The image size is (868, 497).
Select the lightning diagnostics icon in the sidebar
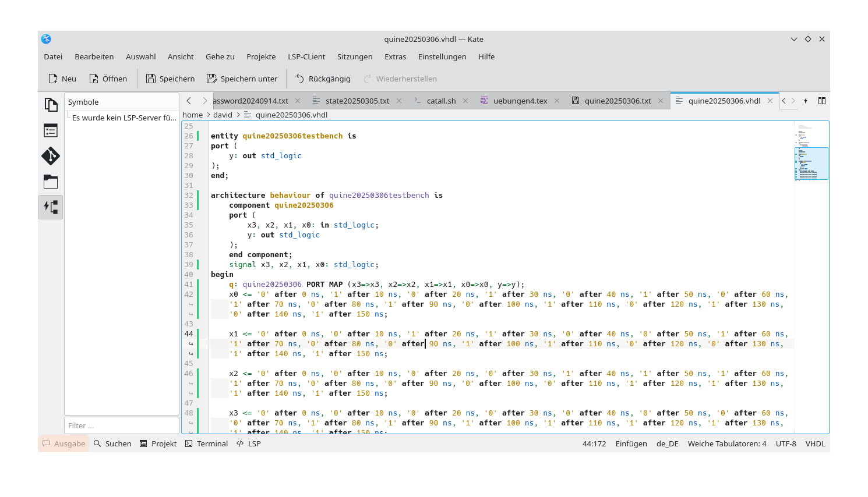(51, 207)
